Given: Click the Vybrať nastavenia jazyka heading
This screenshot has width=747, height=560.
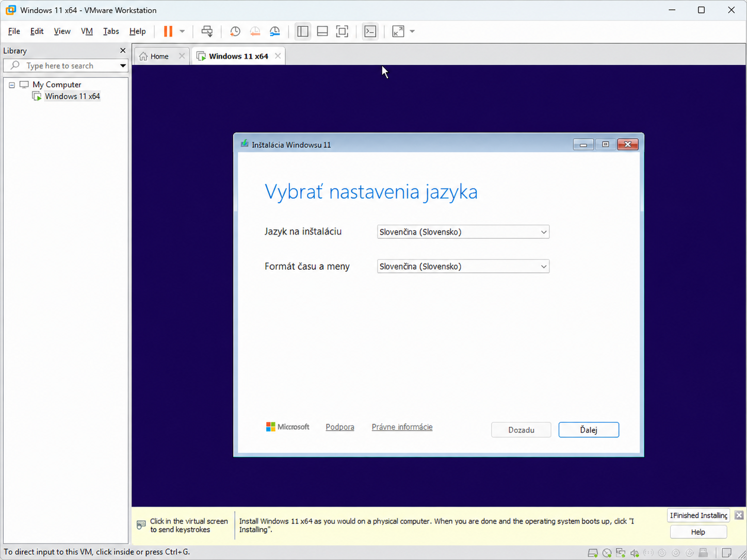Looking at the screenshot, I should 371,192.
